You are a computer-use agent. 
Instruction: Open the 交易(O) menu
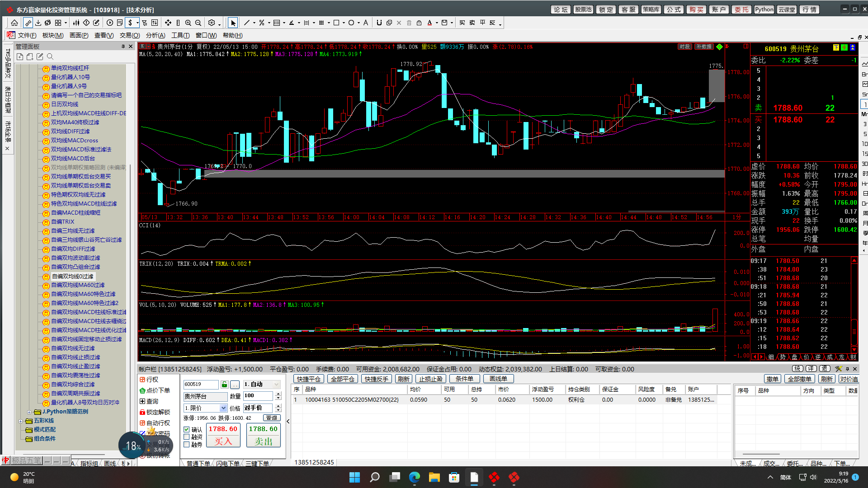[x=129, y=35]
